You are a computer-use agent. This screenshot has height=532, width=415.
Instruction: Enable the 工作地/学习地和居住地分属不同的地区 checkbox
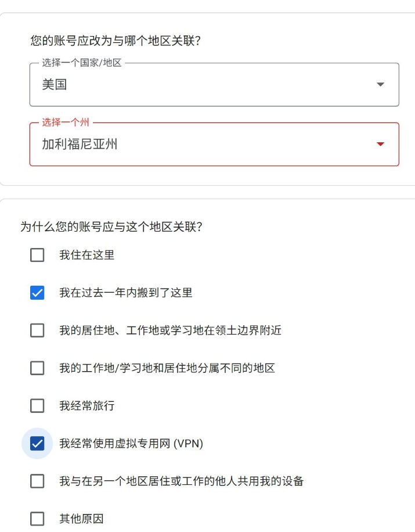pos(37,368)
